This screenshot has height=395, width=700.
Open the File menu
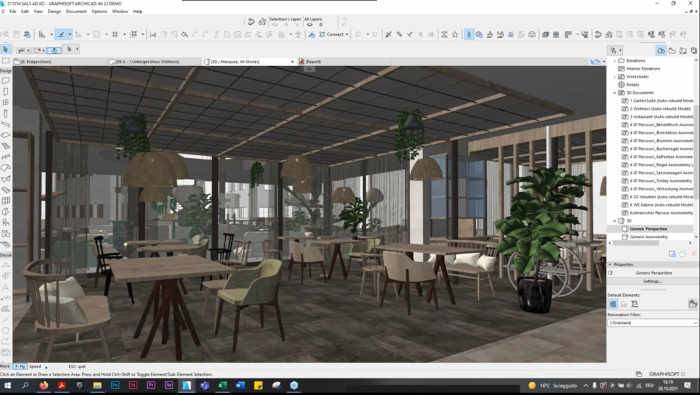pos(12,11)
